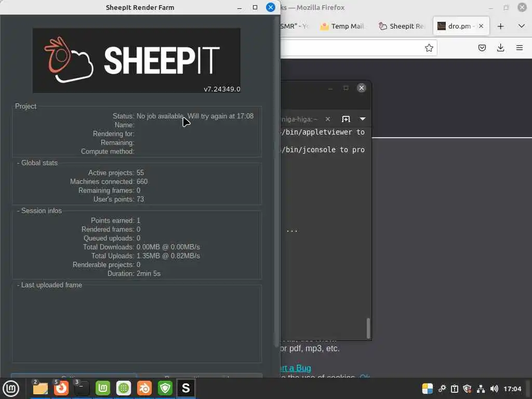Click the SheepIt logo banner
532x399 pixels.
click(x=137, y=60)
